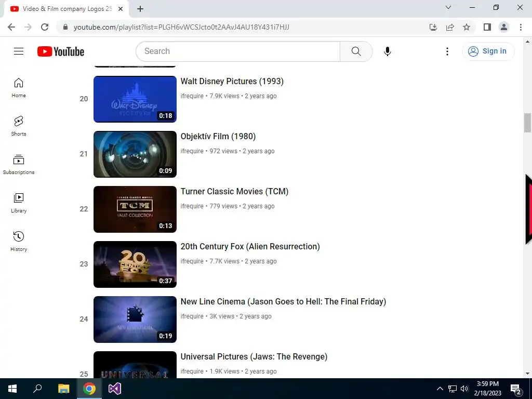Visit ifrequire channel under TCM video
Screen dimensions: 532x399
click(192, 206)
